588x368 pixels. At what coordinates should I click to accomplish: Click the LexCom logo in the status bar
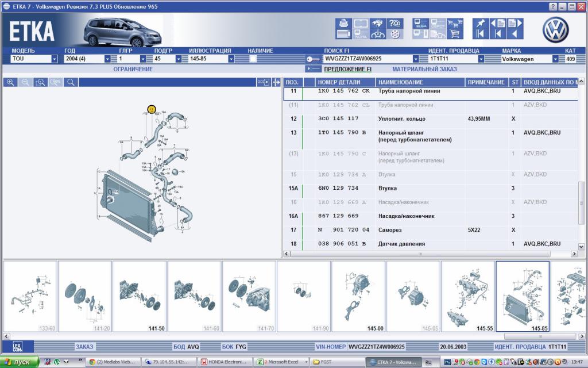(x=17, y=347)
